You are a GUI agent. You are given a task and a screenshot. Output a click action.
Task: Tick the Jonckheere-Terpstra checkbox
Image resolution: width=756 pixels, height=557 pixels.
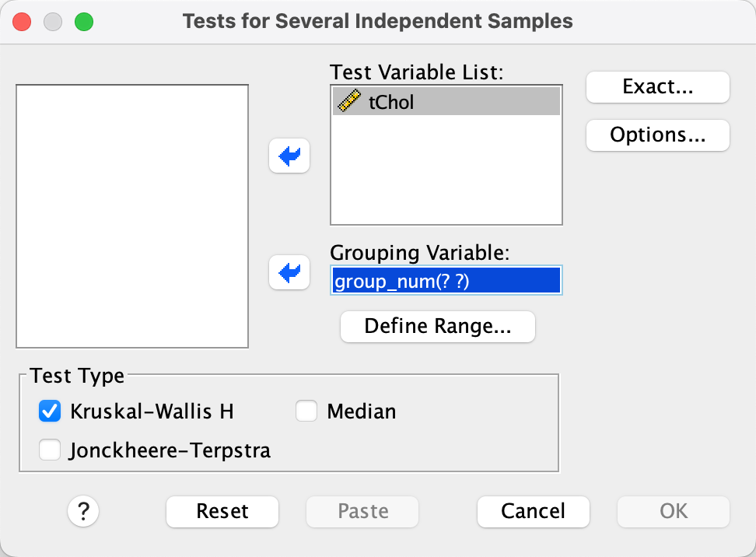coord(50,450)
